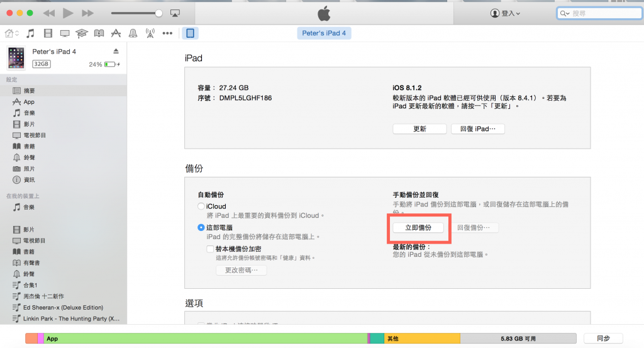This screenshot has height=348, width=644.
Task: Select 音樂 under 在我的裝置上
Action: [64, 207]
